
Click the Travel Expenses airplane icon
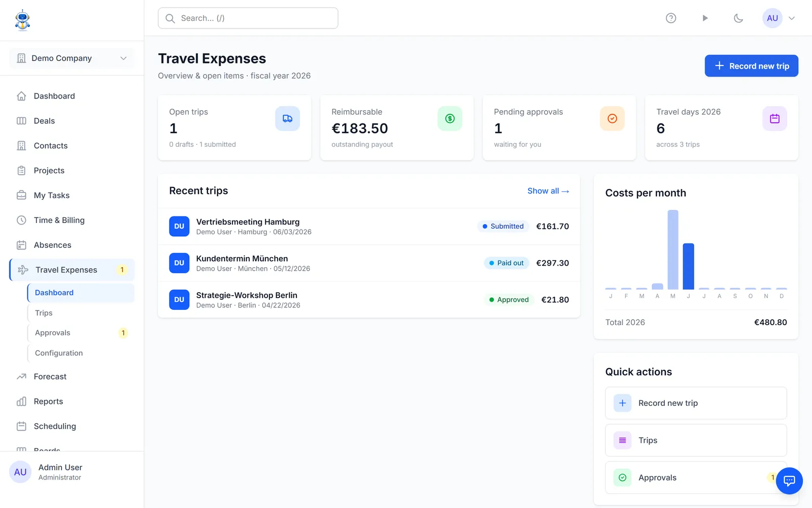[x=23, y=270]
